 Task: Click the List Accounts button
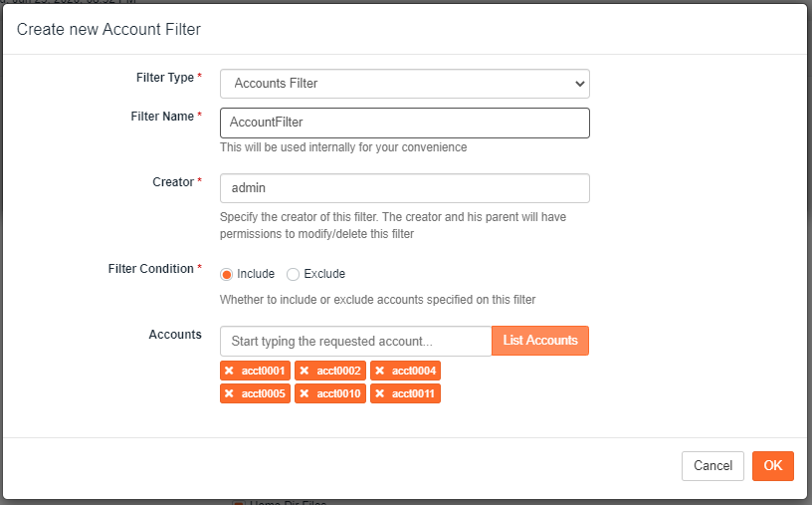tap(540, 341)
